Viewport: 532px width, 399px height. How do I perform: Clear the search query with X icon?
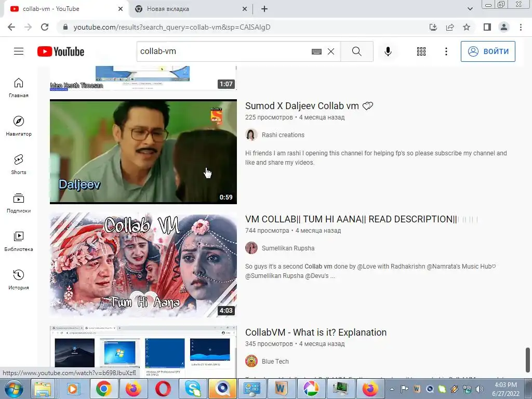331,51
